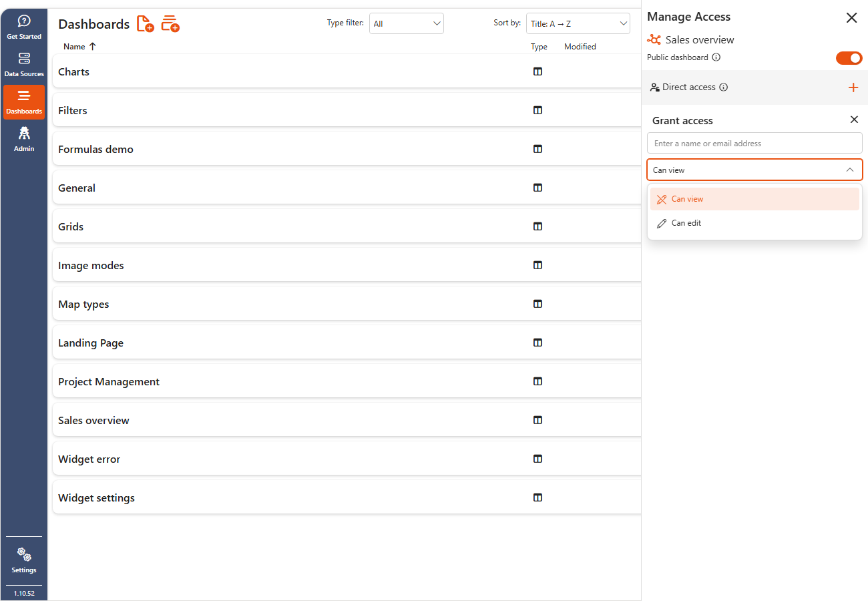Click the type icon in Grids row
Viewport: 868px width, 601px height.
(x=537, y=226)
